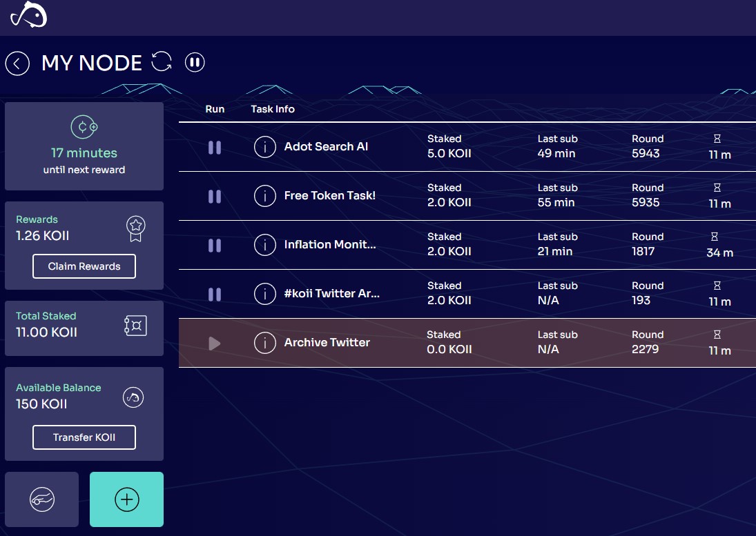Click the 1.26 KOII rewards amount
This screenshot has height=536, width=756.
(x=42, y=236)
